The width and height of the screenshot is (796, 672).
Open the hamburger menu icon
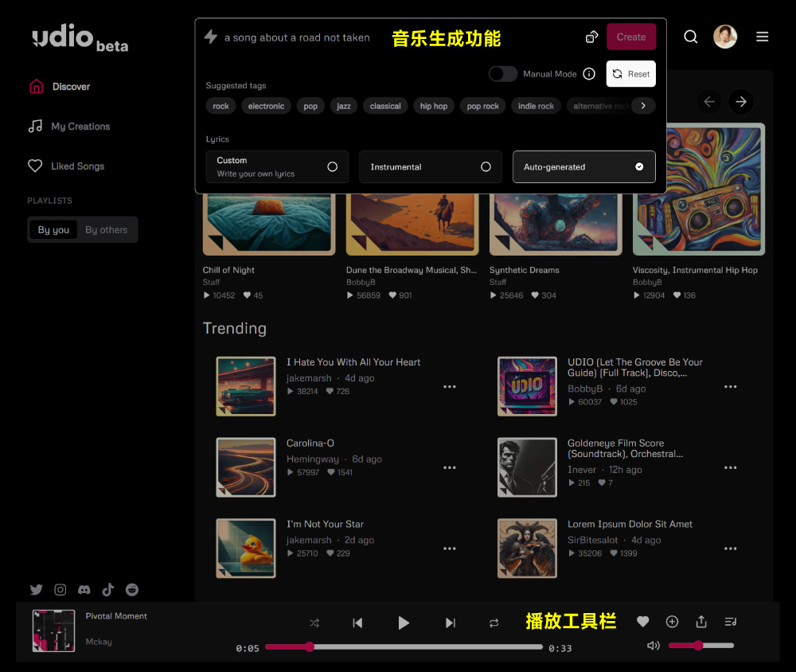click(x=762, y=37)
